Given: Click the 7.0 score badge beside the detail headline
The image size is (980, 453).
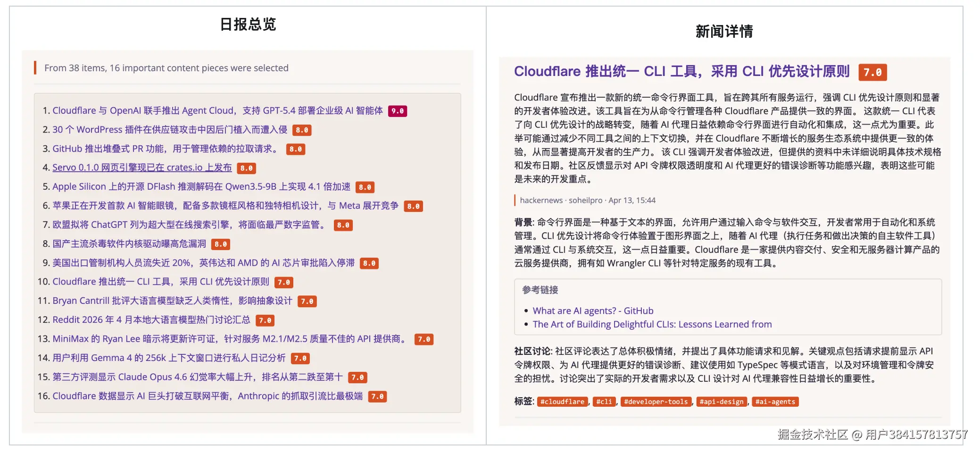Looking at the screenshot, I should (x=873, y=72).
